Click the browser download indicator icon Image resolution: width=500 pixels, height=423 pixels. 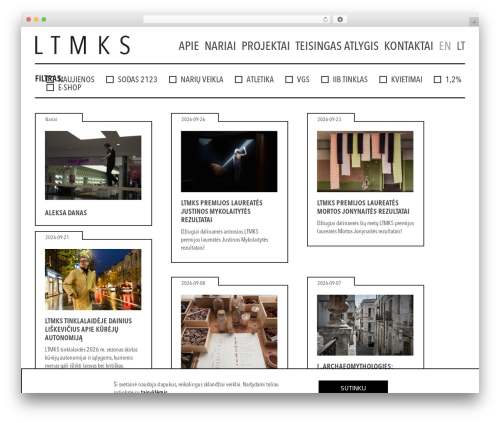pos(340,20)
